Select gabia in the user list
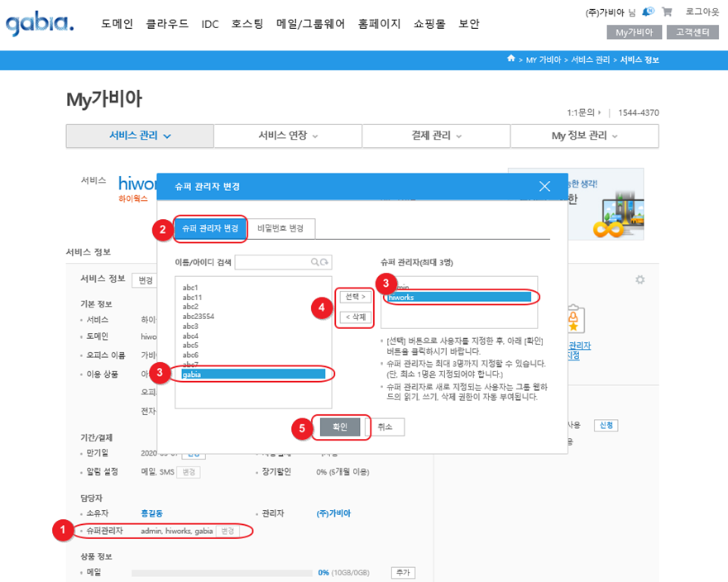 click(253, 374)
